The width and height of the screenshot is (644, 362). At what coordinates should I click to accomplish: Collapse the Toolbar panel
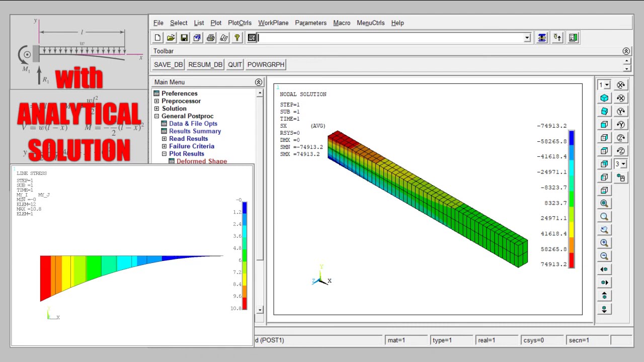tap(626, 51)
